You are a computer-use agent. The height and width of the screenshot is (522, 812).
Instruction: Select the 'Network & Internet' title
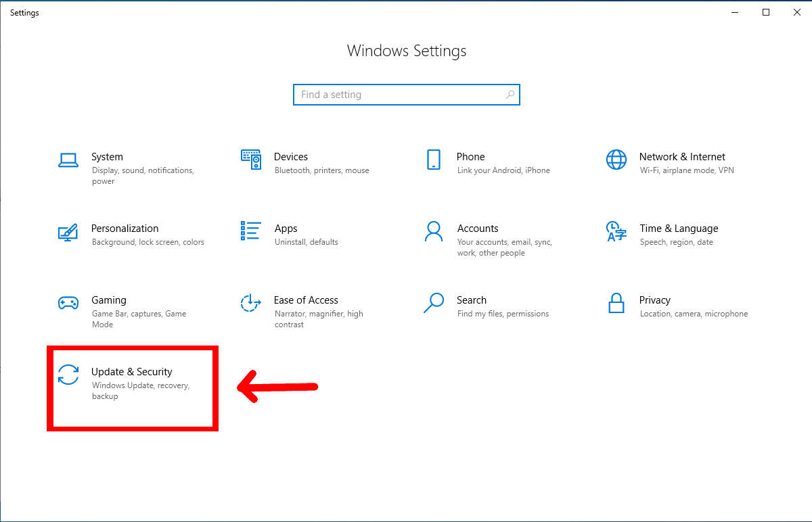(682, 157)
